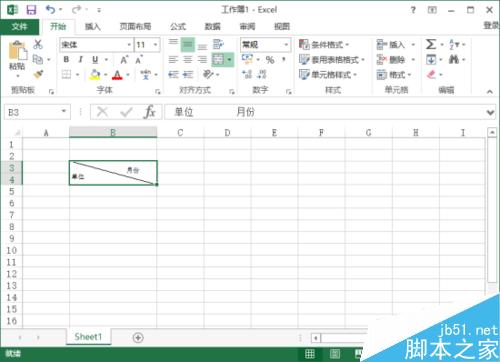Toggle wrap text
This screenshot has width=500, height=362.
[x=218, y=44]
